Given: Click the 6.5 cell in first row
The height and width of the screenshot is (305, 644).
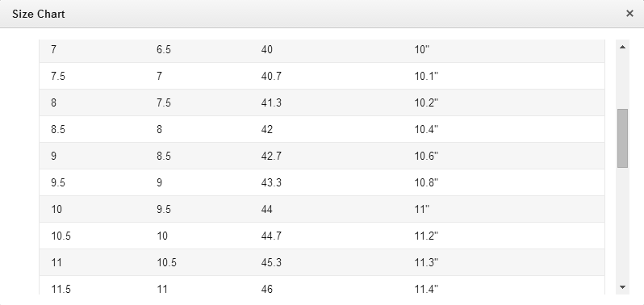Looking at the screenshot, I should coord(164,50).
